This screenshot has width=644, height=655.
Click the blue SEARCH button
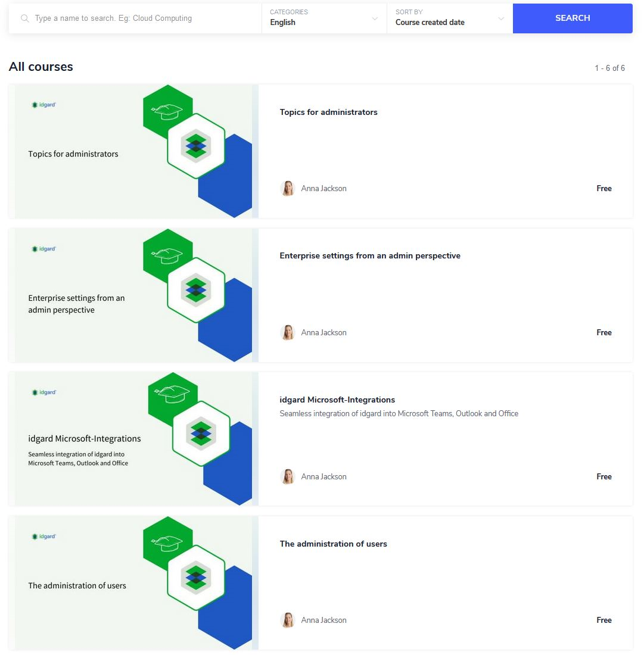(x=573, y=18)
